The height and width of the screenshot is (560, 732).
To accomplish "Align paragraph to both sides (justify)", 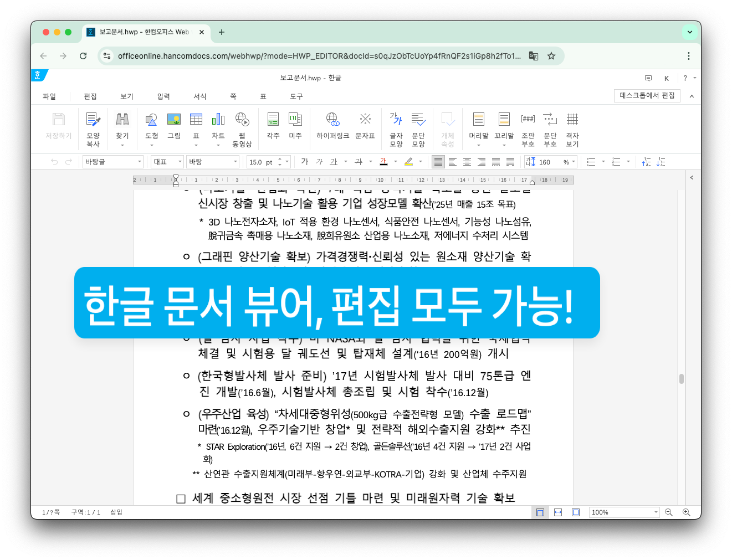I will 438,162.
